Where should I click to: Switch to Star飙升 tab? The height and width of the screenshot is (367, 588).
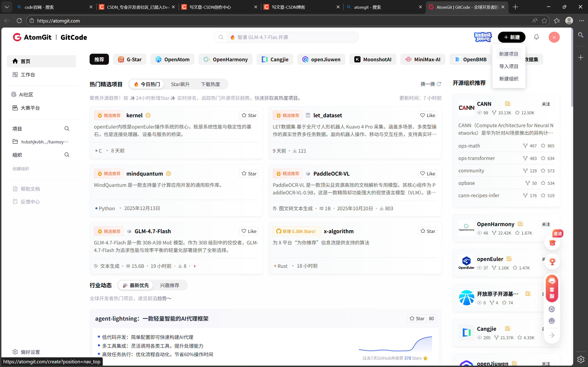point(180,84)
